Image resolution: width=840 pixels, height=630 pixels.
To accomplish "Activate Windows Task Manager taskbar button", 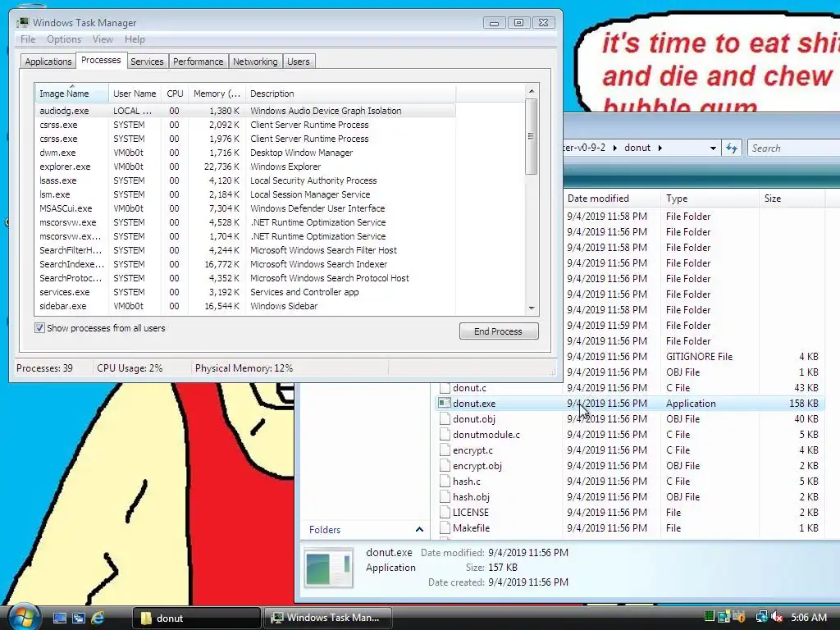I will [x=327, y=619].
